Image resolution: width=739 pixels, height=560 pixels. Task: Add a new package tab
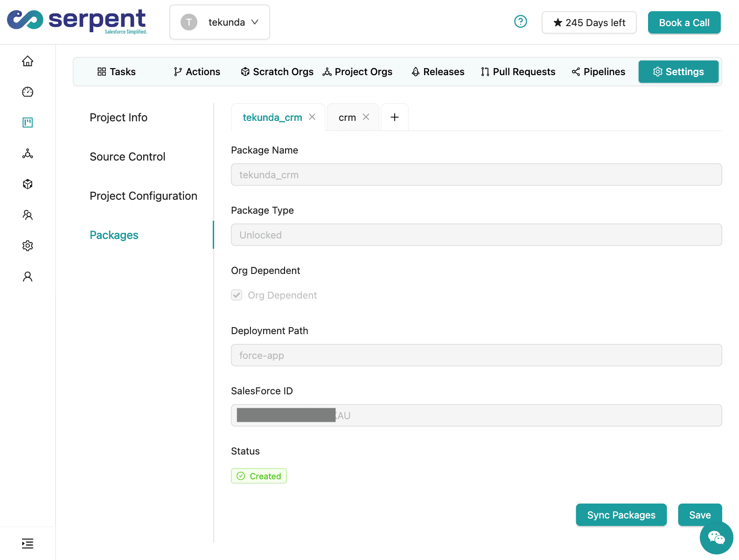pos(394,117)
